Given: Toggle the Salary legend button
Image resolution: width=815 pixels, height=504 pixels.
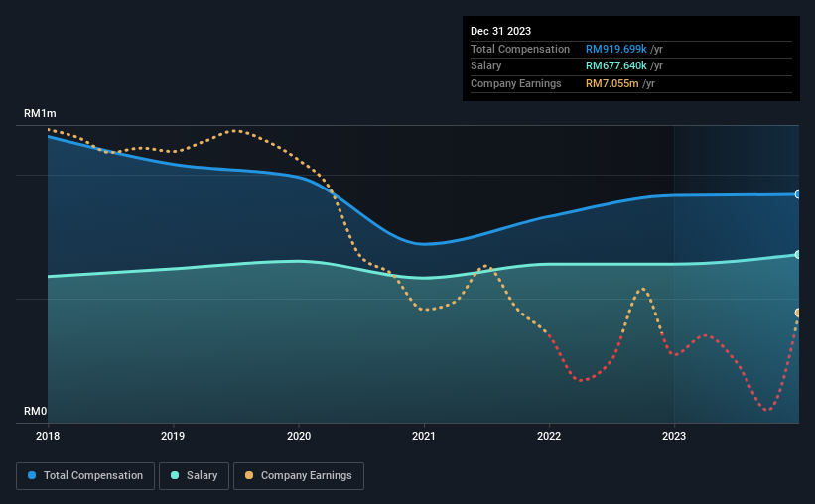Looking at the screenshot, I should tap(194, 476).
